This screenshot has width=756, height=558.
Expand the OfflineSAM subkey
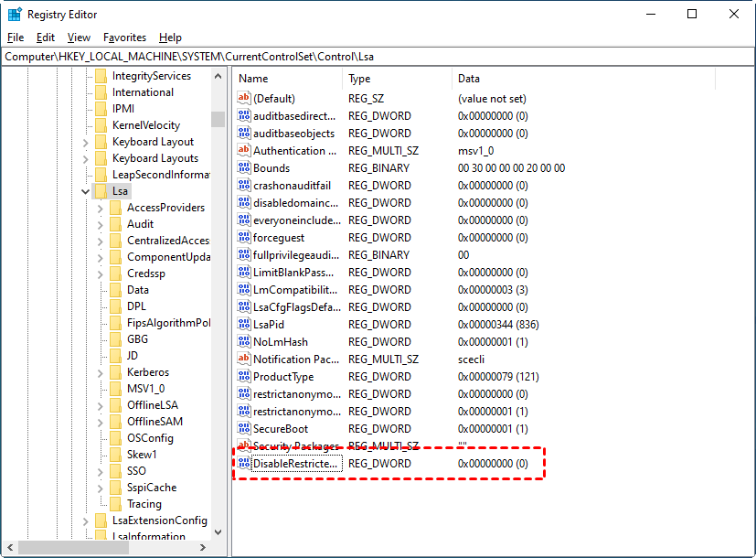[100, 422]
